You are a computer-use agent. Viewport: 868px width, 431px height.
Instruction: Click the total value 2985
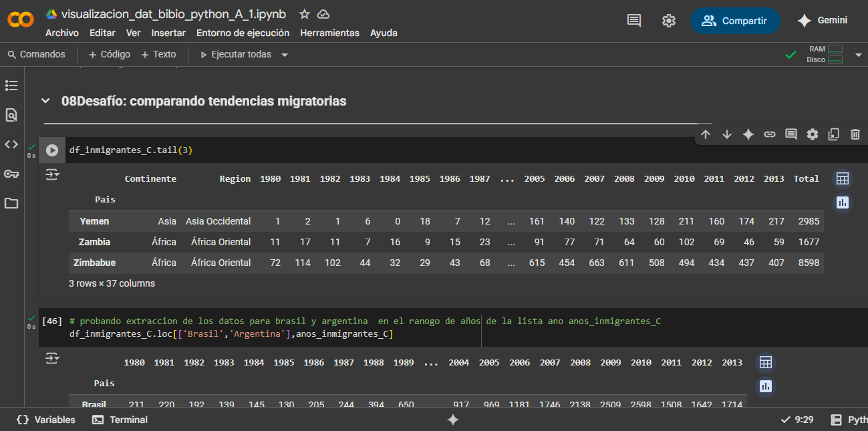809,221
